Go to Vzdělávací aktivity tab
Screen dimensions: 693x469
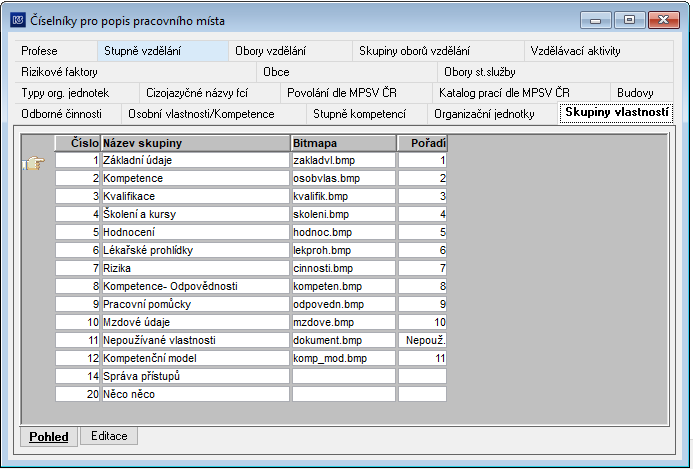click(x=599, y=51)
